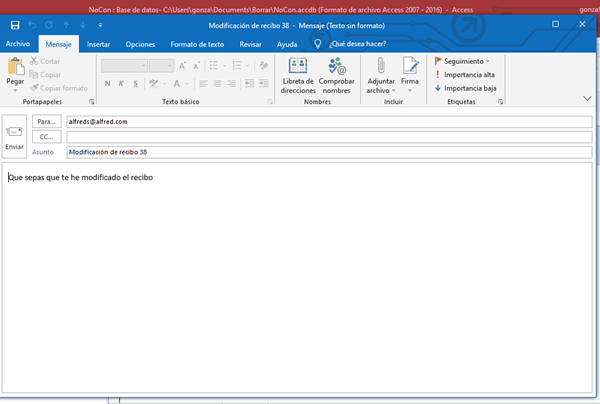Click the save icon in title bar

point(15,23)
